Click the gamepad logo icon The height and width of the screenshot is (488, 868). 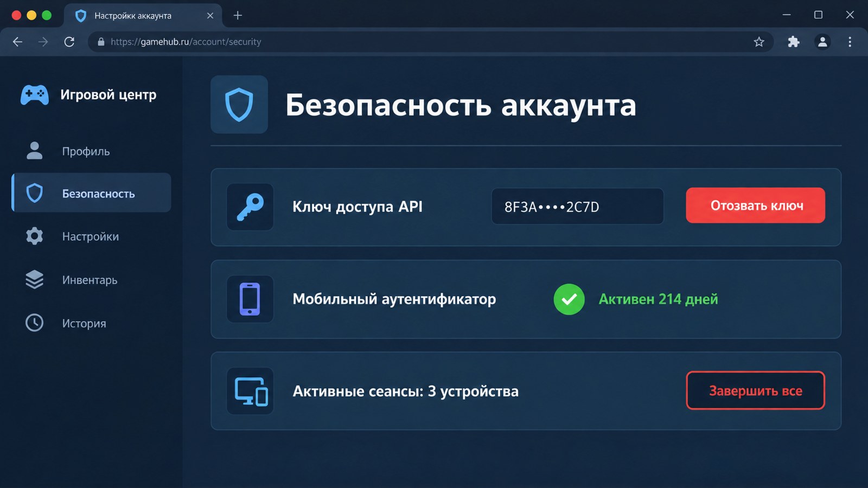pos(35,95)
